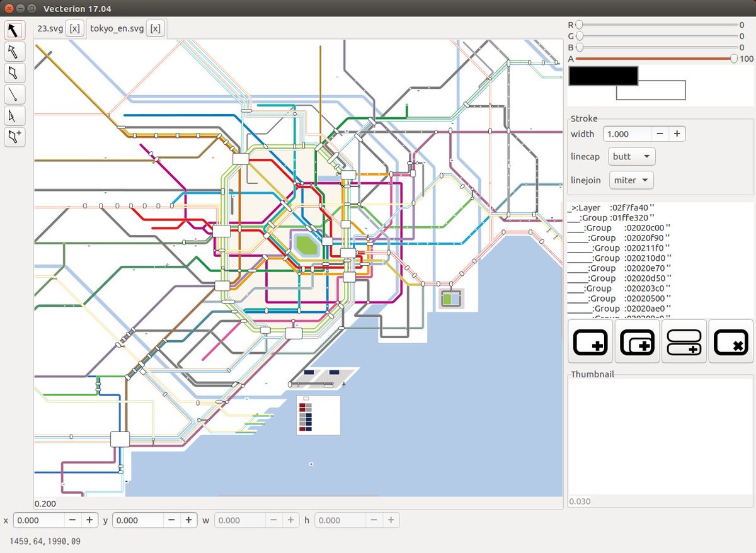The image size is (756, 553).
Task: Close the tokyo_en.svg tab with [x]
Action: (155, 28)
